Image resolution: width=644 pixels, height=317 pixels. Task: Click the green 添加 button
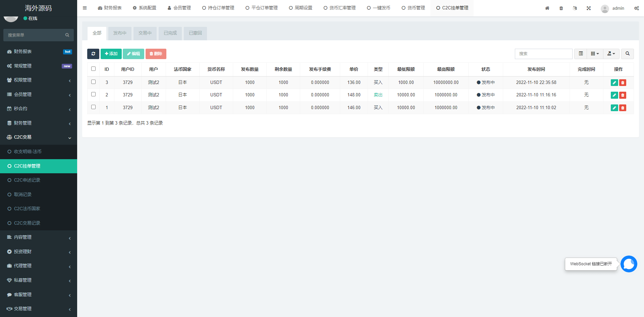[111, 54]
